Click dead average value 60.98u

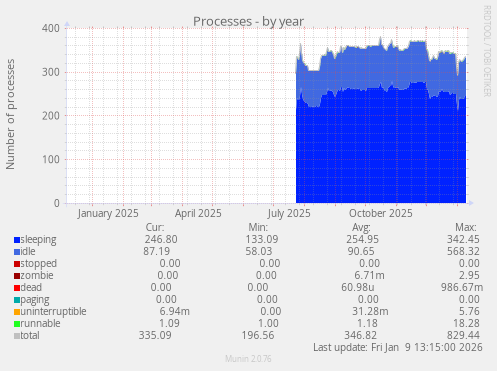point(358,287)
